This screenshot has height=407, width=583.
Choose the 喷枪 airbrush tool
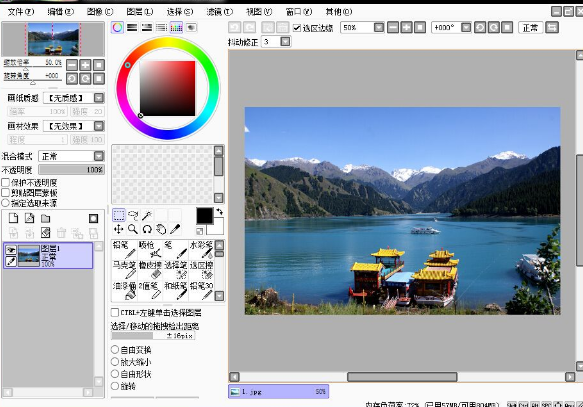point(150,250)
